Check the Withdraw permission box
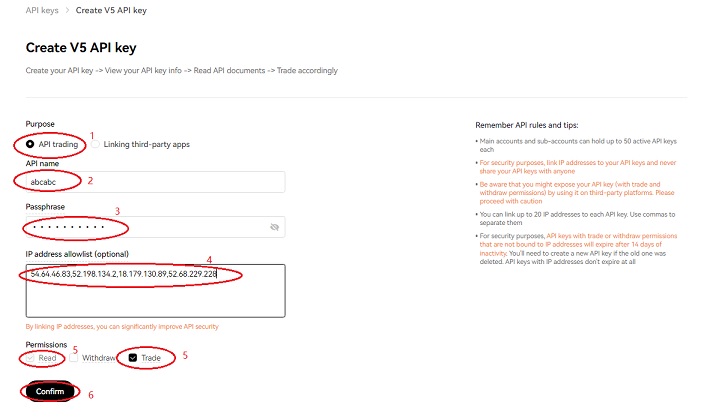Screen dimensions: 713x417 pyautogui.click(x=74, y=357)
